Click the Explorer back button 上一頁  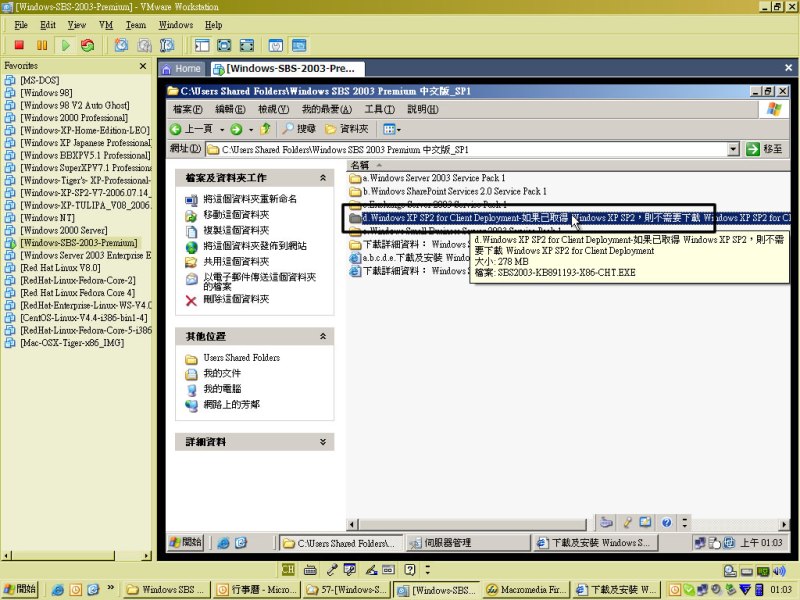[192, 129]
